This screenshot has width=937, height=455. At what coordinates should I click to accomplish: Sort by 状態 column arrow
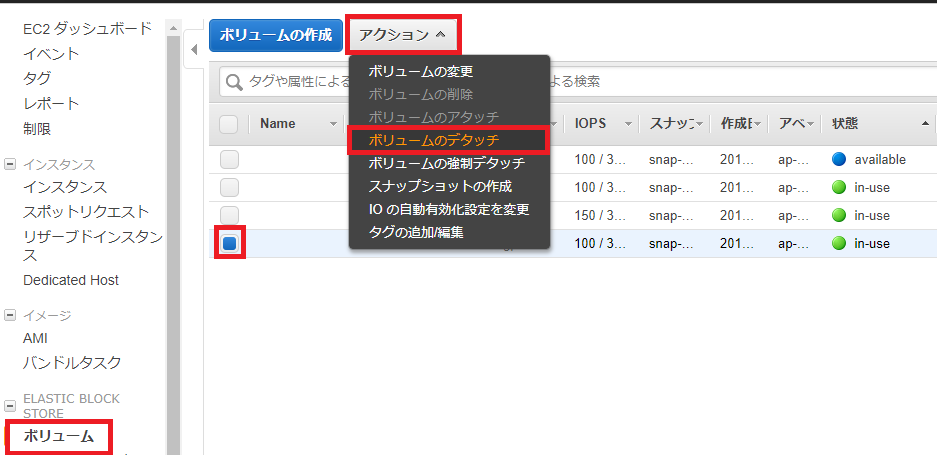click(926, 124)
